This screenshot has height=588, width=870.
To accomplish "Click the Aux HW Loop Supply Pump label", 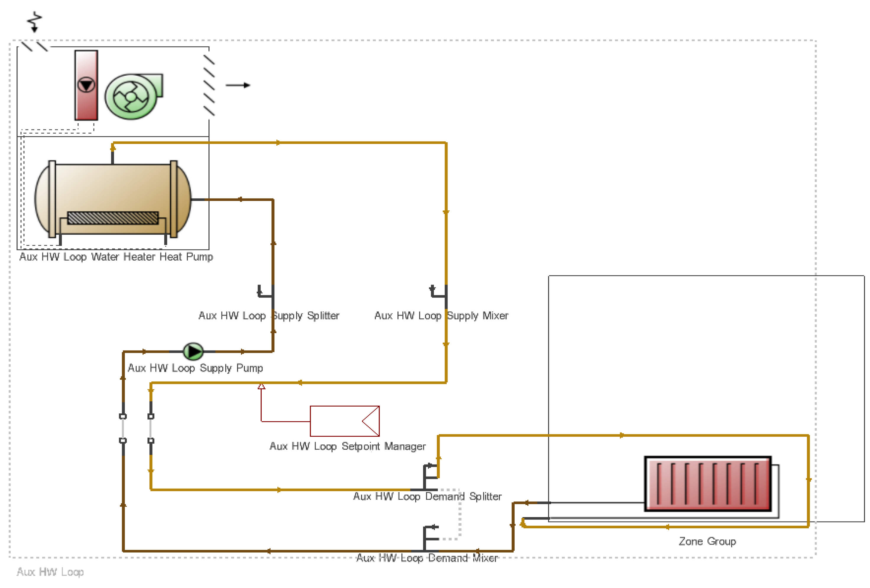I will (x=195, y=368).
